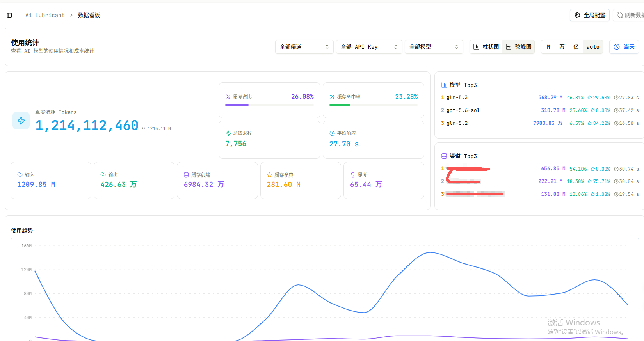Click the 1209.85 M input value
Image resolution: width=644 pixels, height=341 pixels.
click(36, 185)
